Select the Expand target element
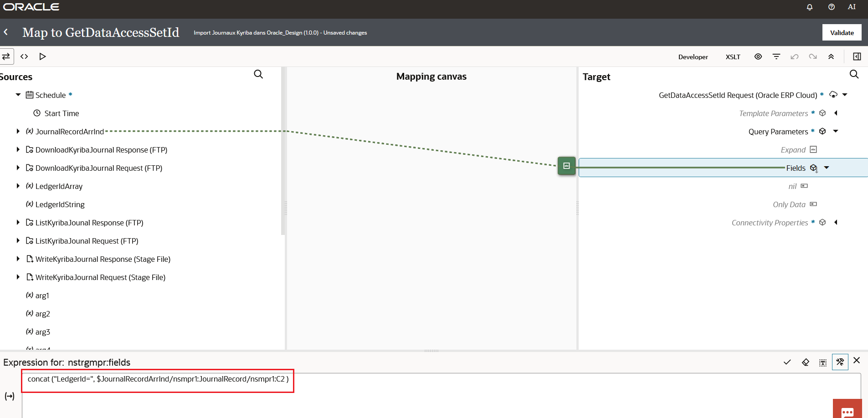This screenshot has height=418, width=868. click(x=793, y=150)
